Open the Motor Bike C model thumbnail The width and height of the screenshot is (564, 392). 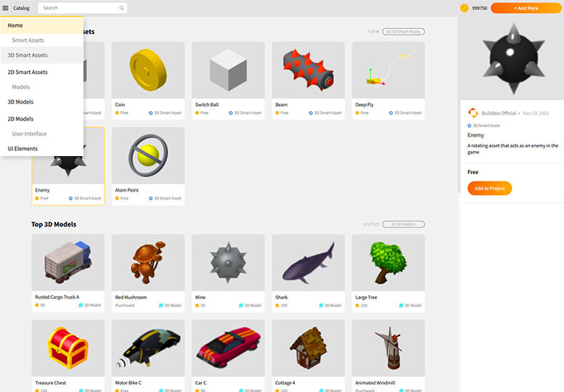(148, 348)
